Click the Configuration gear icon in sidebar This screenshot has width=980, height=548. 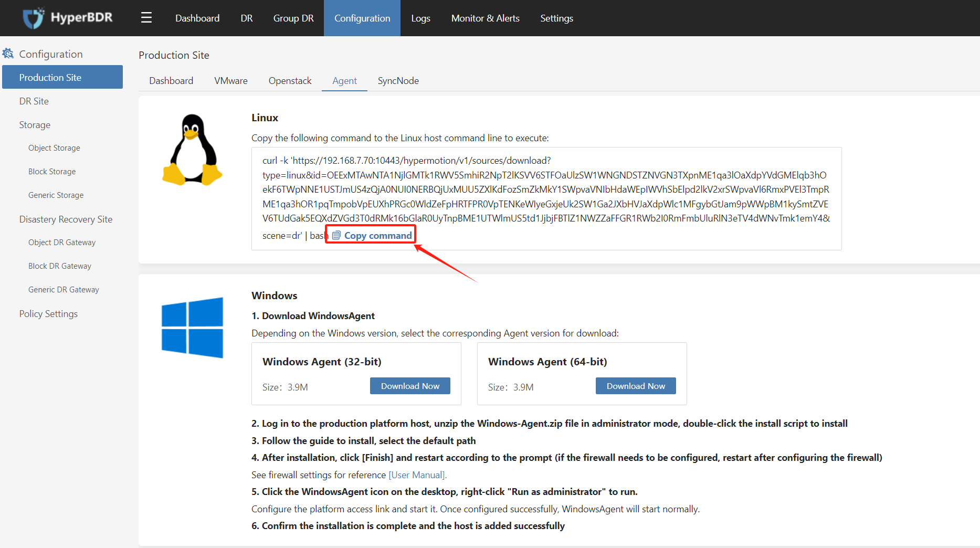coord(8,54)
